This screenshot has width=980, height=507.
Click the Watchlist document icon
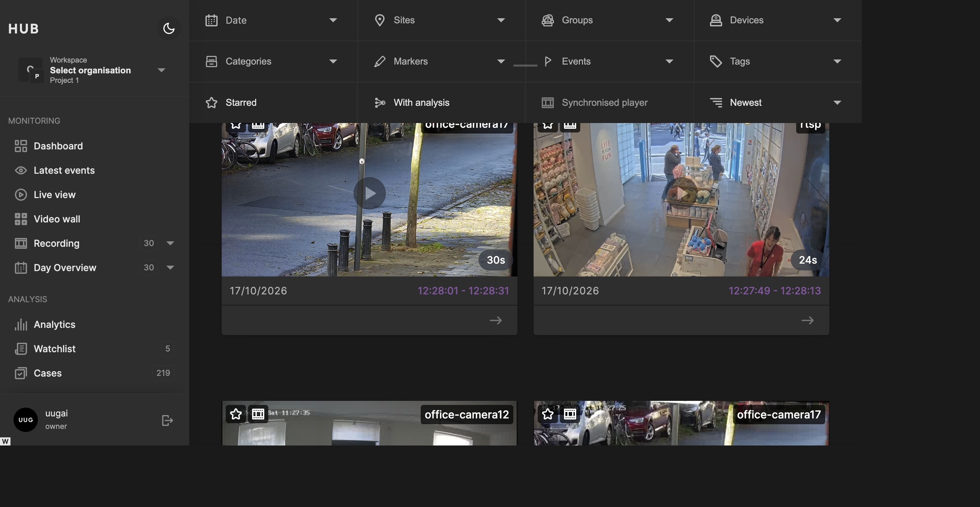[21, 349]
